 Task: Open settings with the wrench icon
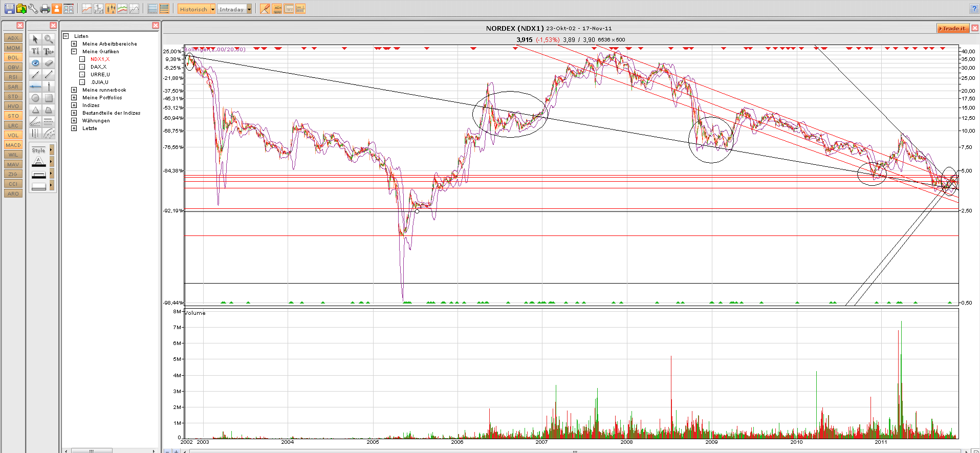coord(33,9)
